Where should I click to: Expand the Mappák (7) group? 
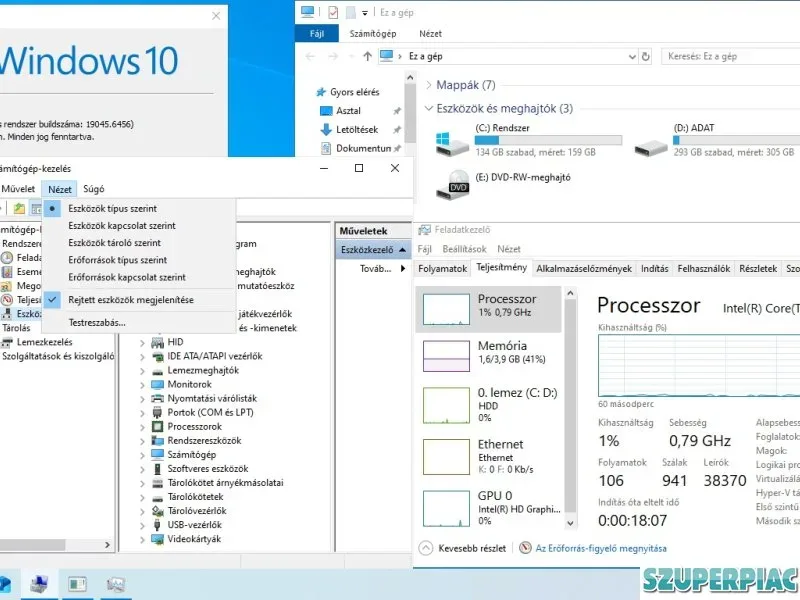429,85
